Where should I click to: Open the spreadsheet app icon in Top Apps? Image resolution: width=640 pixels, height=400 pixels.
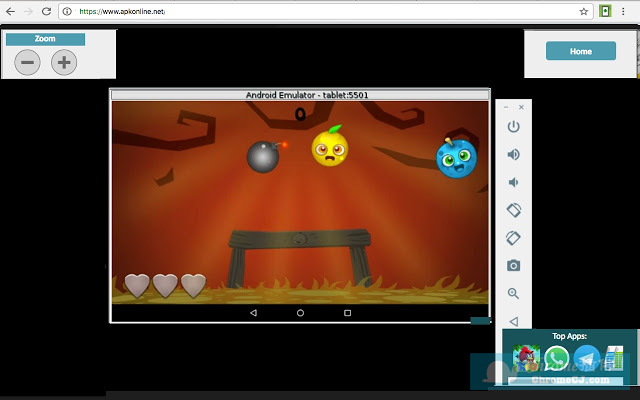click(x=614, y=358)
